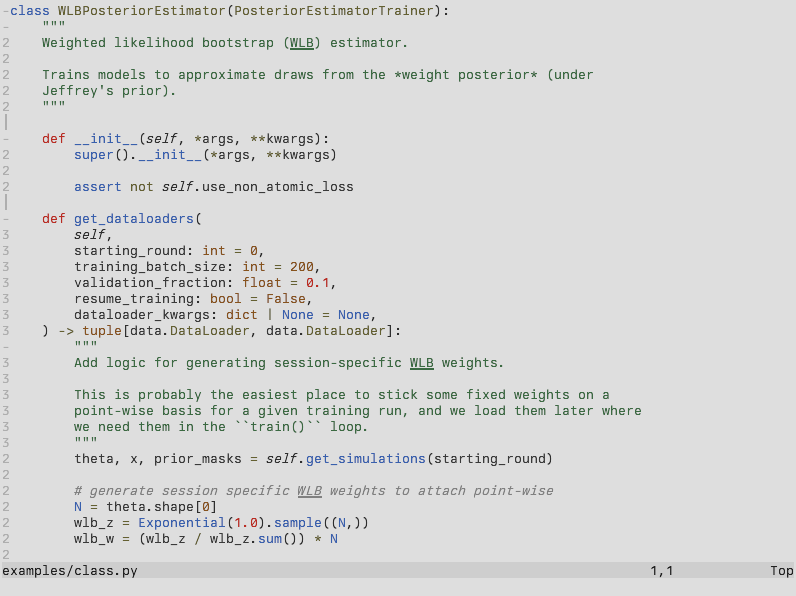This screenshot has height=596, width=796.
Task: Click the underlined WLB in class docstring
Action: pos(301,43)
